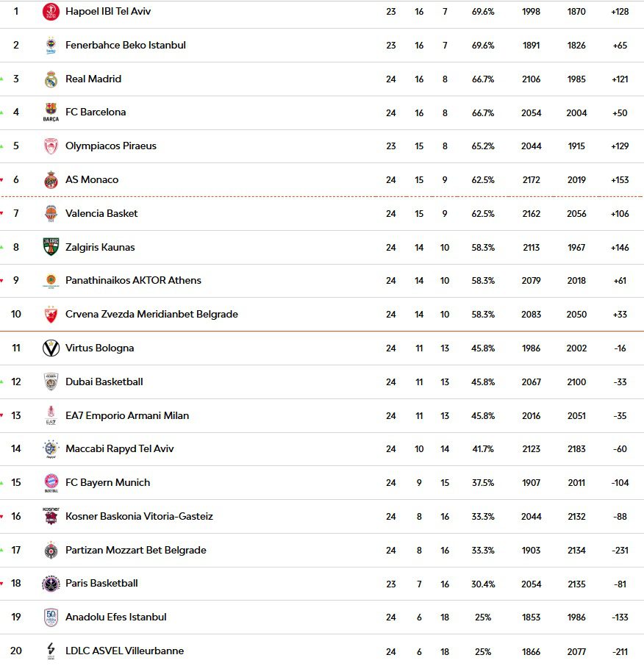
Task: Open Panathinaikos AKTOR Athens team page
Action: point(133,280)
